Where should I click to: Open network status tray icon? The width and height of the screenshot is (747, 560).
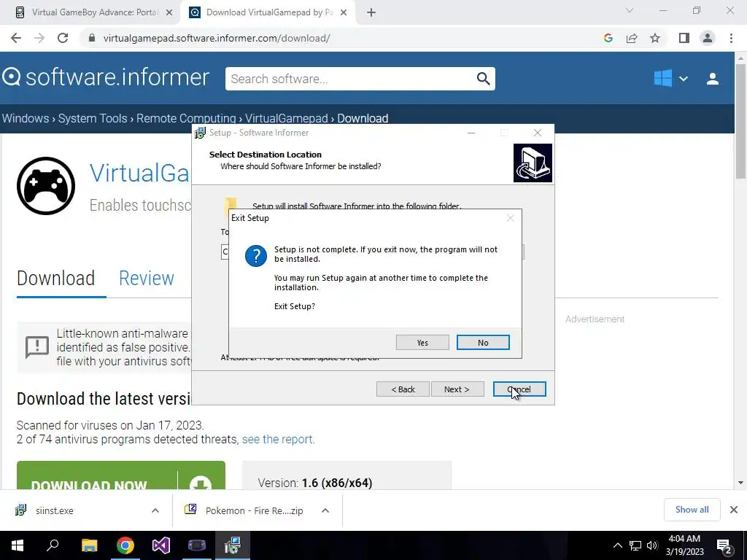635,545
